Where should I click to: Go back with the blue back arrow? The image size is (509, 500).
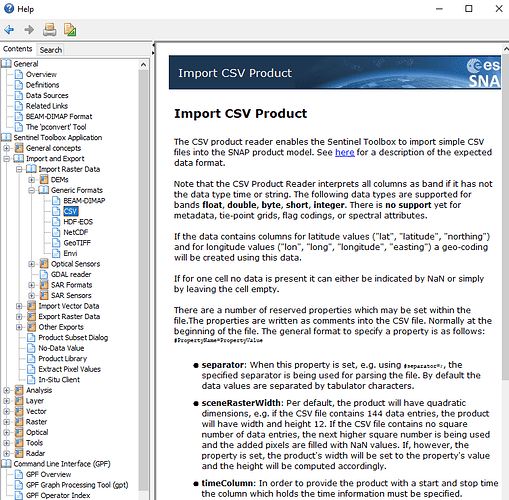coord(9,30)
